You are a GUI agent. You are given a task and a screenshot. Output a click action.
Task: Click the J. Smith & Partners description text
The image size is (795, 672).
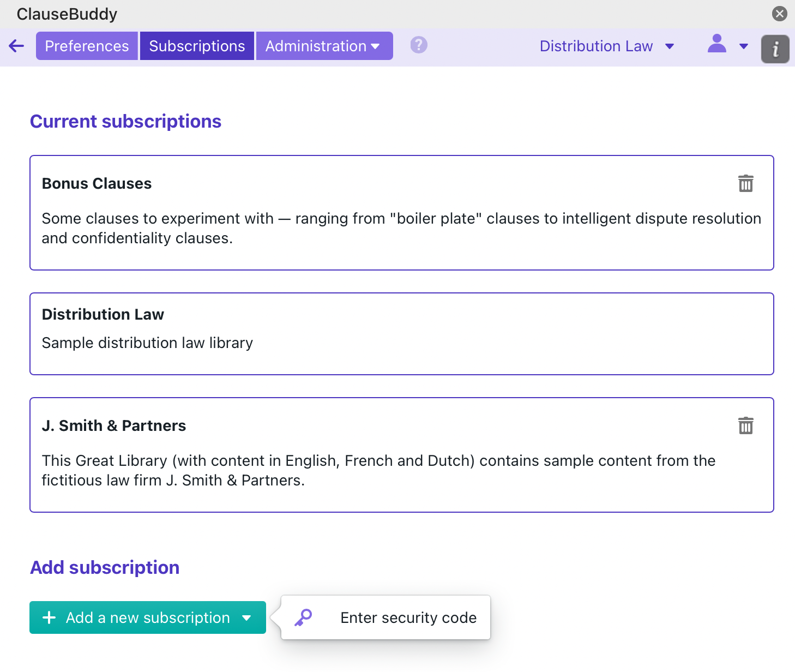(378, 470)
